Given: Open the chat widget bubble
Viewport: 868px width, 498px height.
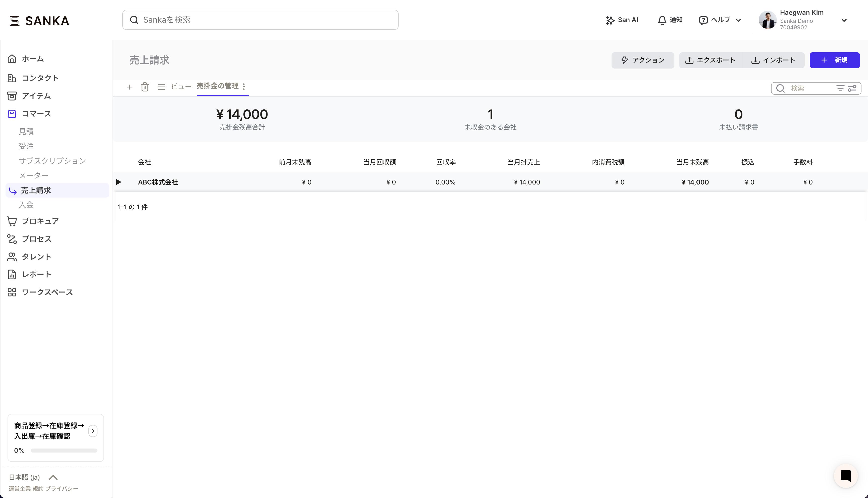Looking at the screenshot, I should pos(845,475).
